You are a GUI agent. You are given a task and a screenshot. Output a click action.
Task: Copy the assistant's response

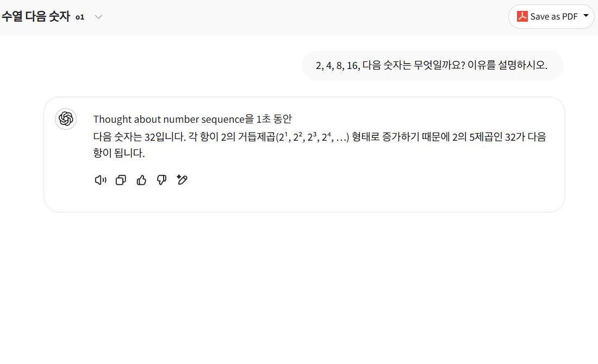click(121, 180)
